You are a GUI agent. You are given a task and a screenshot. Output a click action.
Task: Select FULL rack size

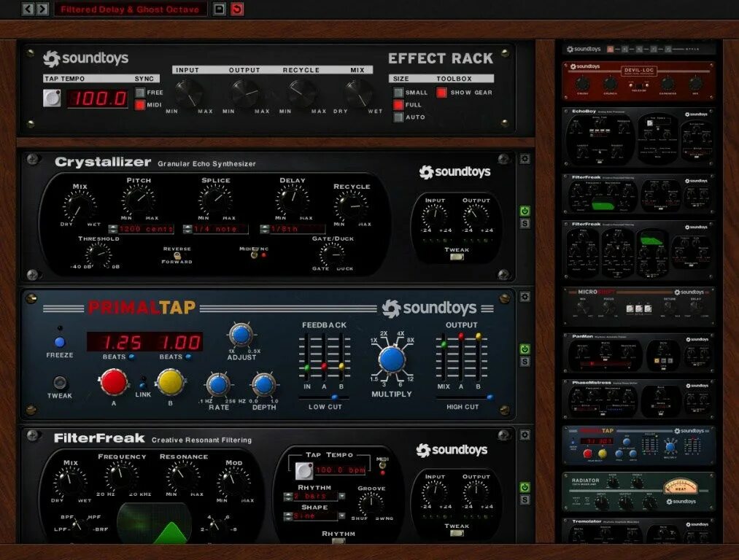coord(399,104)
